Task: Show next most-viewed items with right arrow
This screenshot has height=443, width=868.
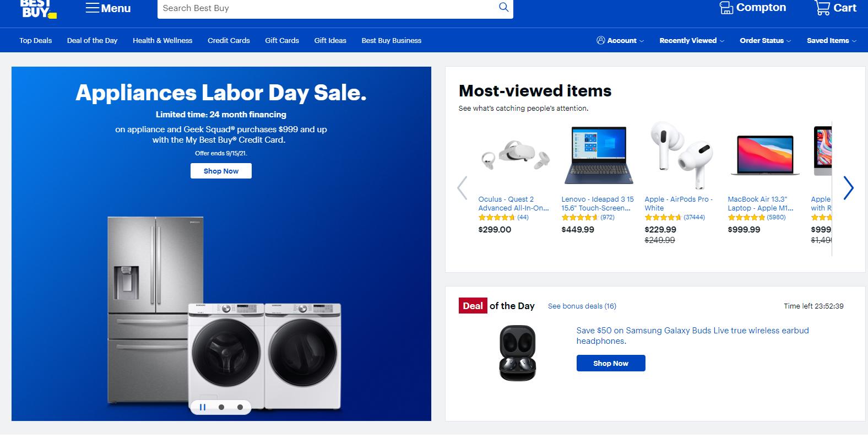Action: tap(848, 188)
